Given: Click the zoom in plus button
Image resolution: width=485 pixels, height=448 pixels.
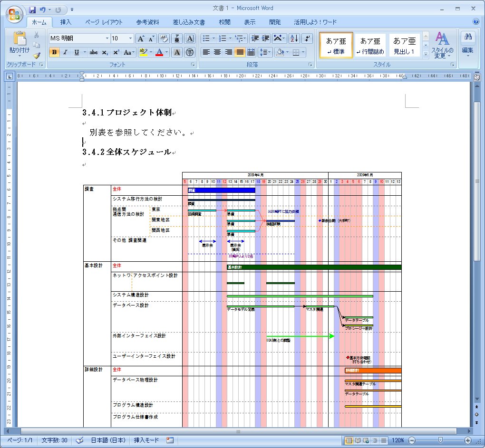Looking at the screenshot, I should click(x=468, y=440).
